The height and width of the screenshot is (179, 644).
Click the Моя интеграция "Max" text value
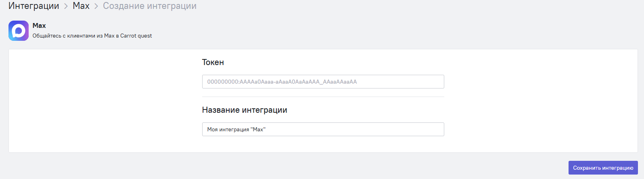(x=236, y=129)
